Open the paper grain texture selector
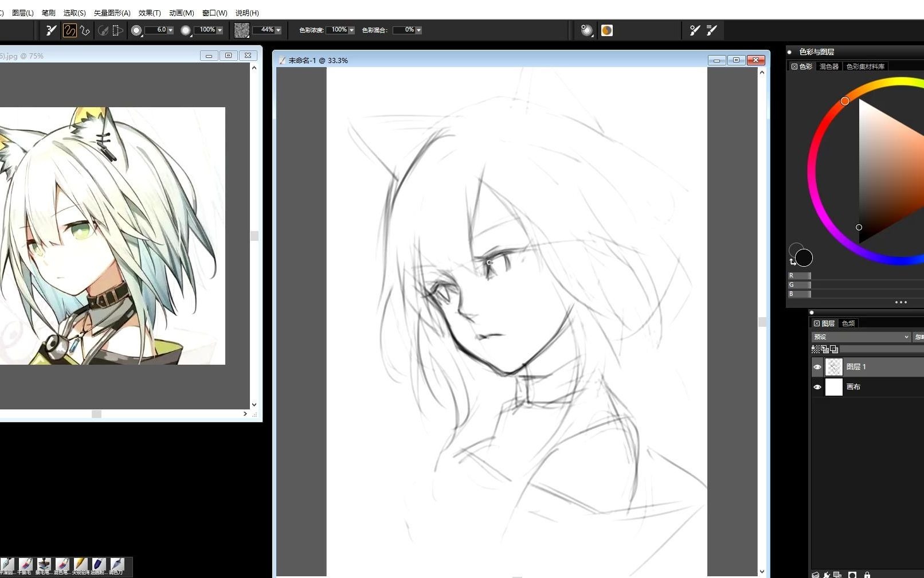 (x=242, y=30)
